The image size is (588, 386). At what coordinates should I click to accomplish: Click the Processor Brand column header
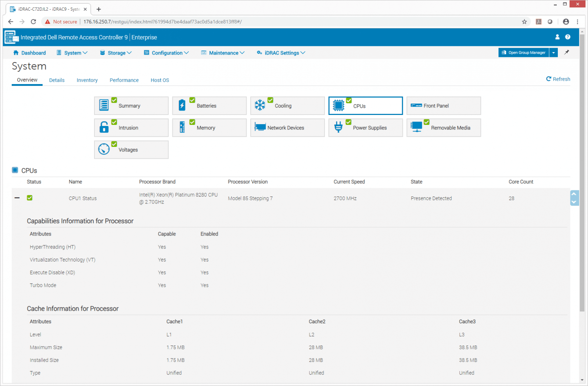[x=157, y=182]
